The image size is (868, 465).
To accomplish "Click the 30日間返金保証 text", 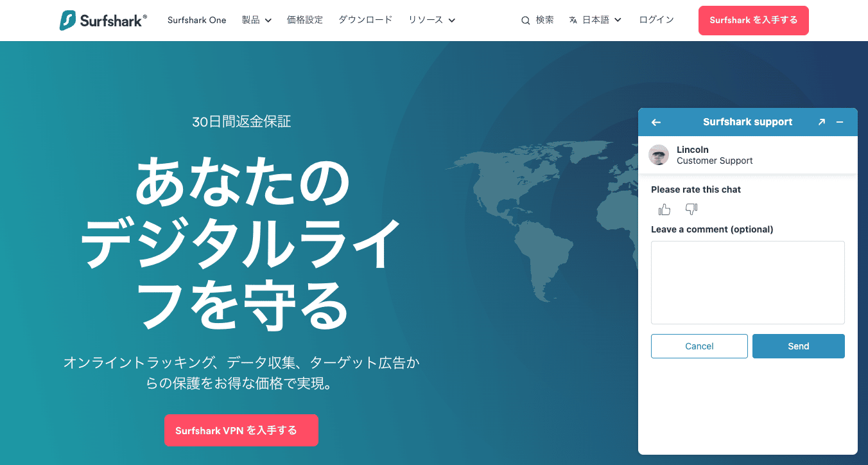I will click(x=241, y=121).
